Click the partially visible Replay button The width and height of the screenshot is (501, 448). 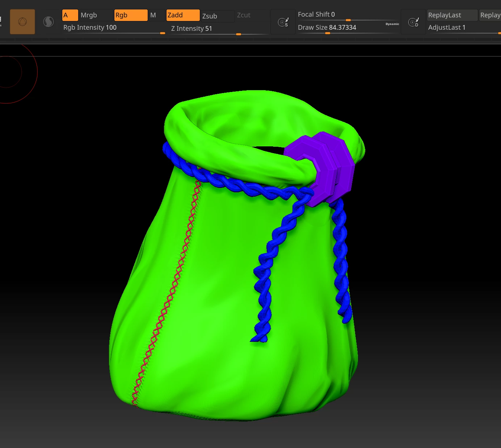[490, 15]
